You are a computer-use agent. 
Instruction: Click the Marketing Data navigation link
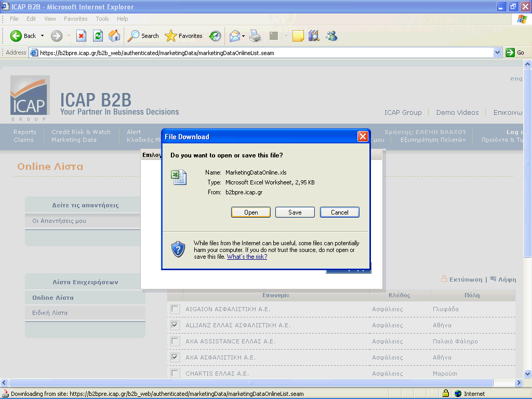[74, 140]
